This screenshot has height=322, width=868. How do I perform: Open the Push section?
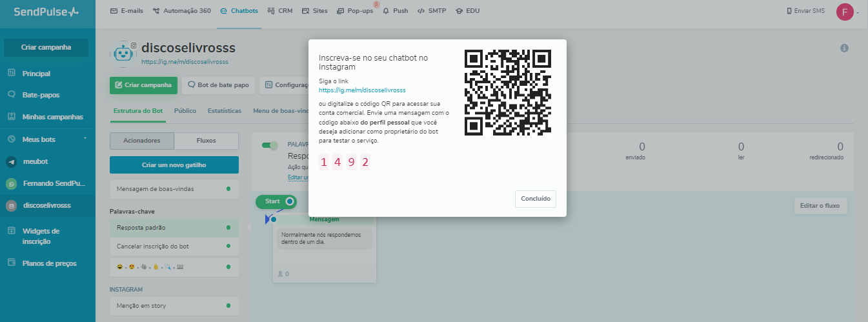[x=395, y=11]
